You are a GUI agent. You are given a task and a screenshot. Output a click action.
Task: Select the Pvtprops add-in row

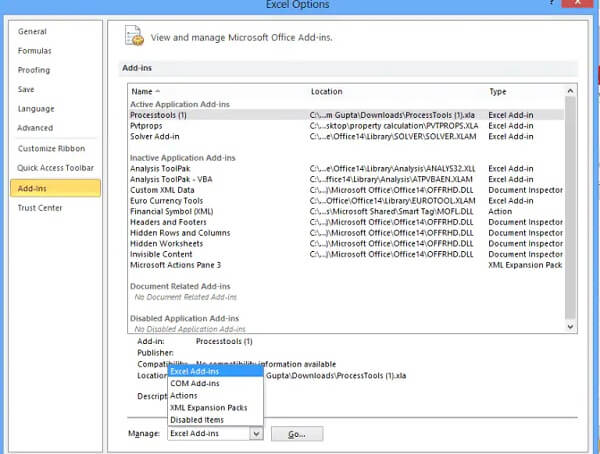coord(346,126)
